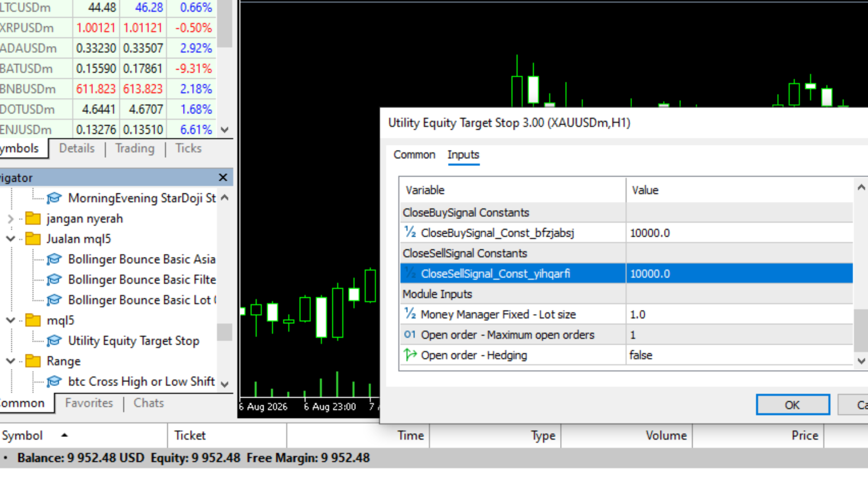This screenshot has width=868, height=488.
Task: Select the DOTUSDm symbol row
Action: tap(108, 109)
